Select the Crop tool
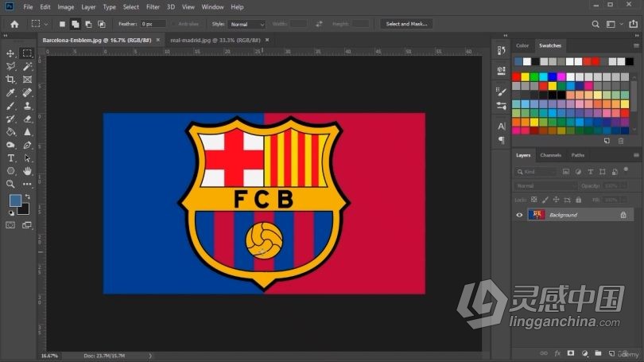 coord(10,80)
